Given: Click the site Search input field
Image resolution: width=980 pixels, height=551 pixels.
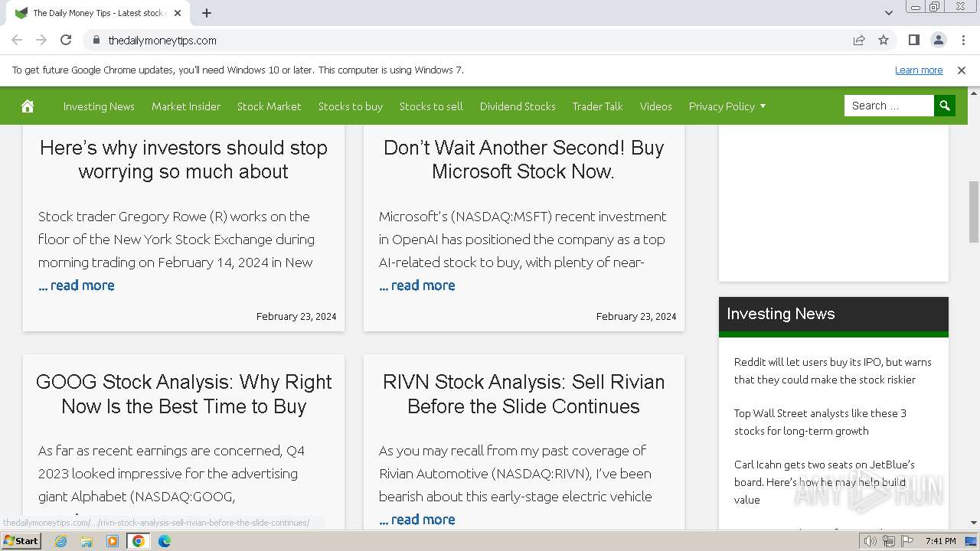Looking at the screenshot, I should coord(889,106).
